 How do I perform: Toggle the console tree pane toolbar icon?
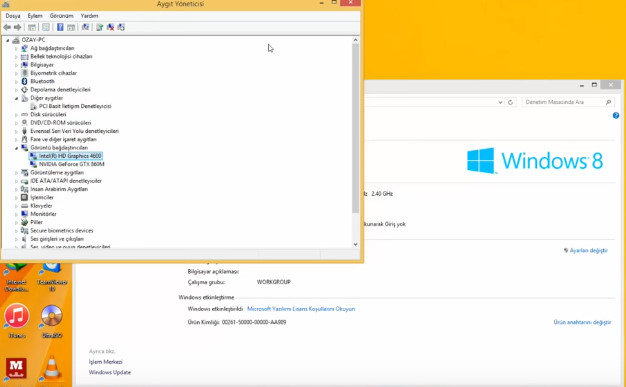(x=32, y=27)
